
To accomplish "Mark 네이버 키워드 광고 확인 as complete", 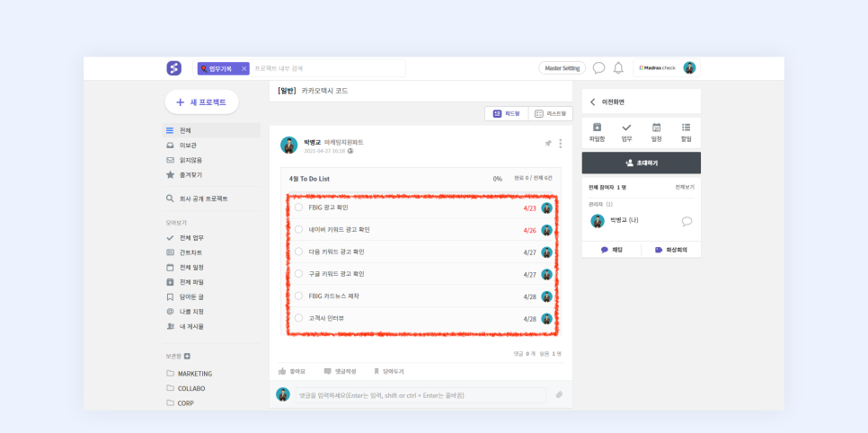I will (298, 230).
